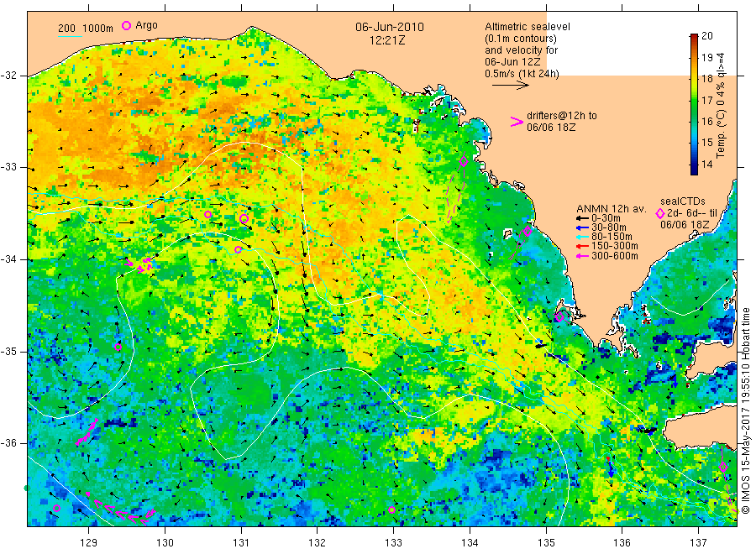Click the colorbar tick label 20
This screenshot has height=554, width=756.
706,35
